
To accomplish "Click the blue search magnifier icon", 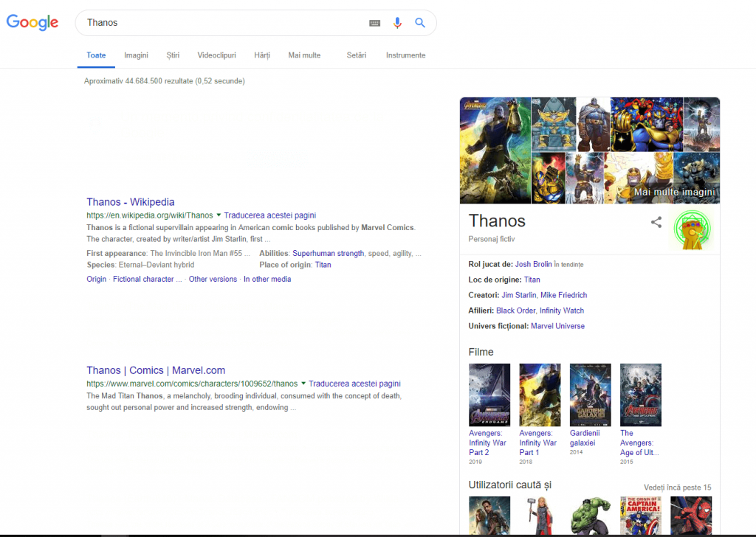I will tap(420, 23).
